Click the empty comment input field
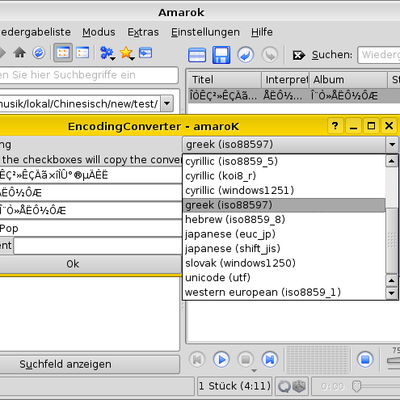Image resolution: width=400 pixels, height=400 pixels. pos(98,246)
